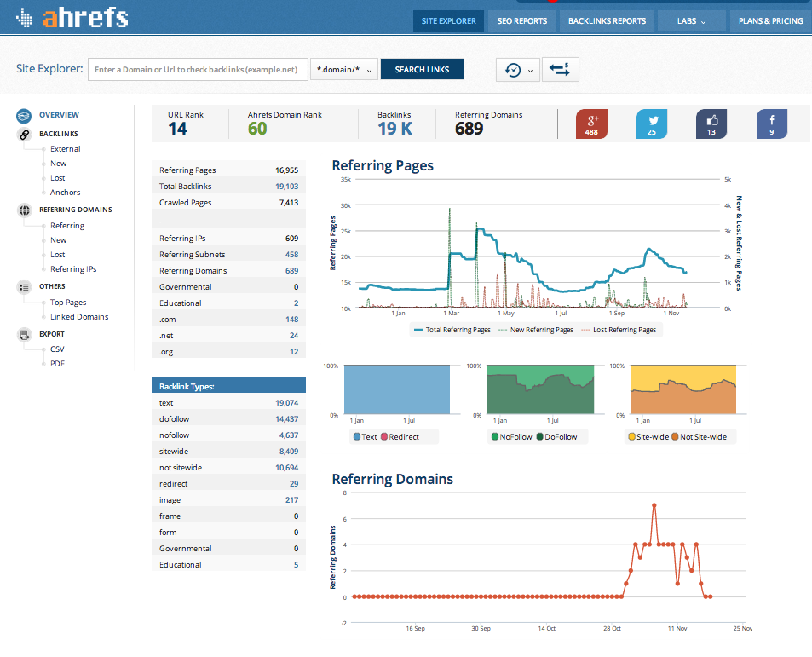Click the Overview sidebar icon
This screenshot has width=812, height=657.
pyautogui.click(x=24, y=115)
